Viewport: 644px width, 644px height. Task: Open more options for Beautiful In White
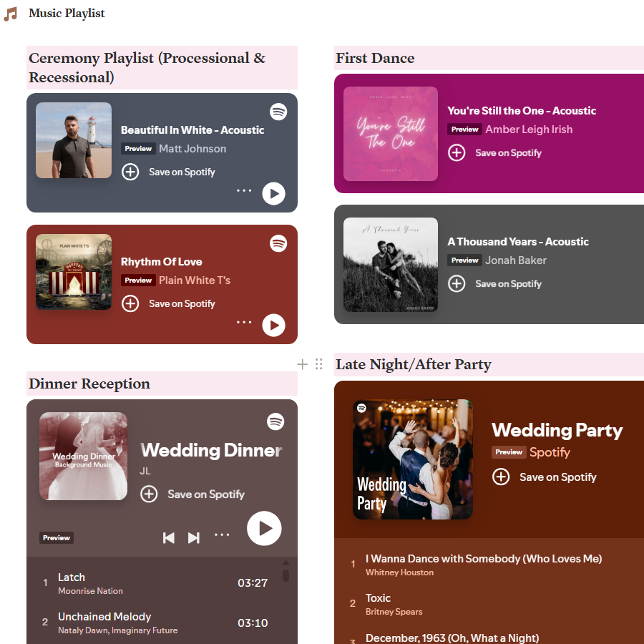pos(244,190)
